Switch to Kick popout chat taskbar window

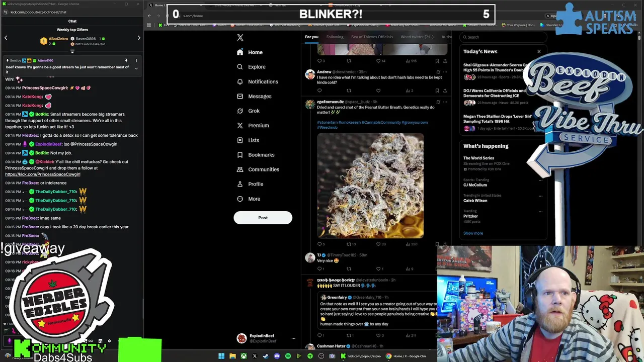[361, 356]
